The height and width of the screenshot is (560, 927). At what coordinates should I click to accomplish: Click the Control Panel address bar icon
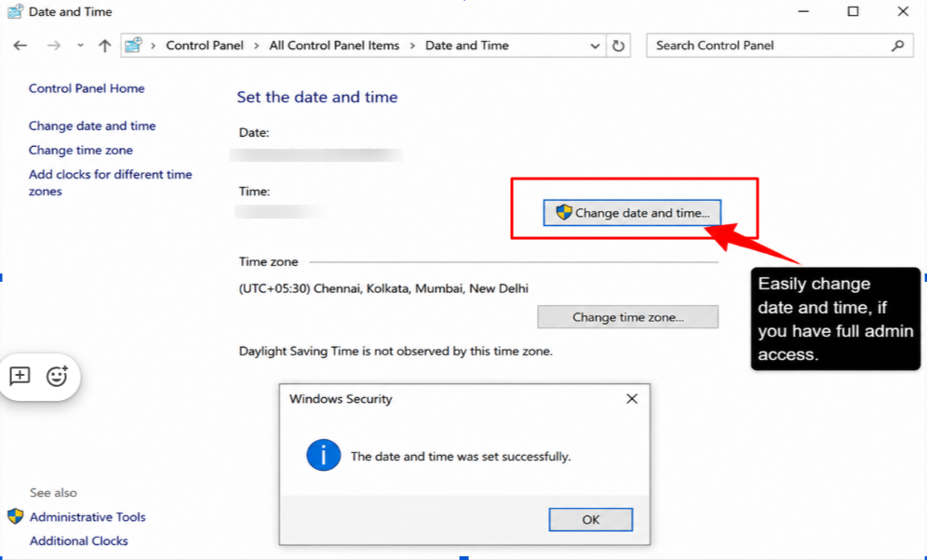pyautogui.click(x=134, y=45)
